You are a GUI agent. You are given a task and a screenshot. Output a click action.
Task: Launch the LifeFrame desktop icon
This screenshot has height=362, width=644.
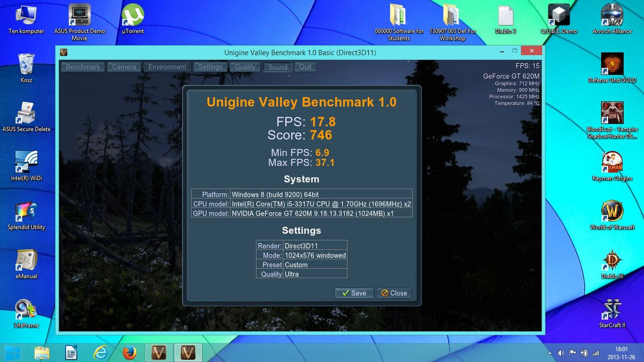[x=26, y=312]
